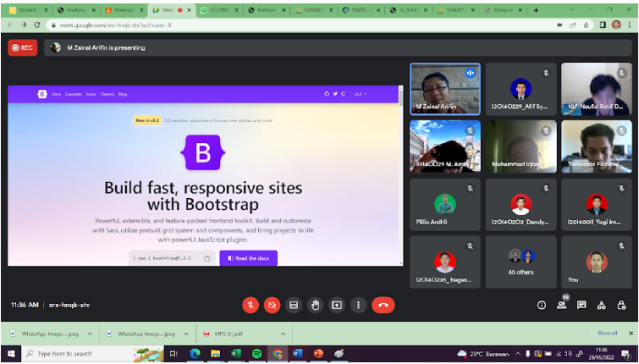Click the '49 others' participants tile
Screen dimensions: 639x364
(521, 262)
